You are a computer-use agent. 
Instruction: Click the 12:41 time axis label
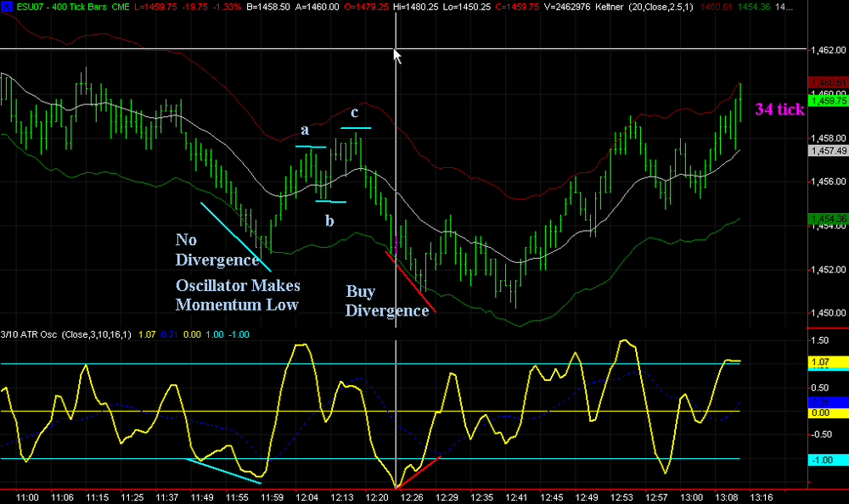(x=516, y=497)
